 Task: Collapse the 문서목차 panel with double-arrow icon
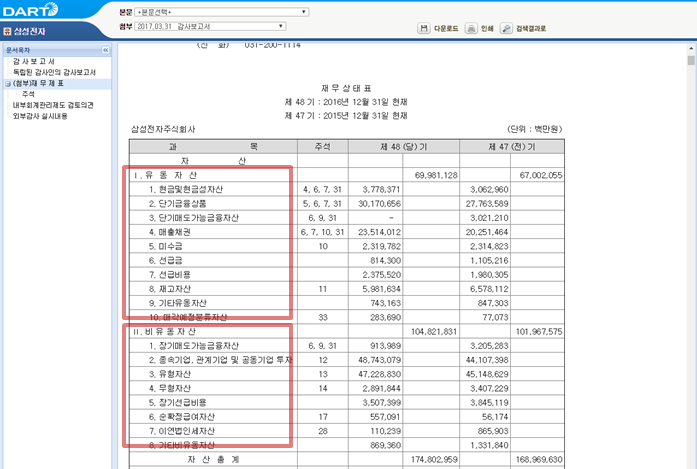click(105, 50)
